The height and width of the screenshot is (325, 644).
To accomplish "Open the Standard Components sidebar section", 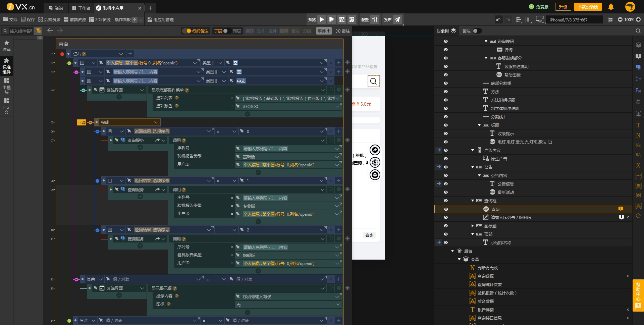I will (6, 65).
